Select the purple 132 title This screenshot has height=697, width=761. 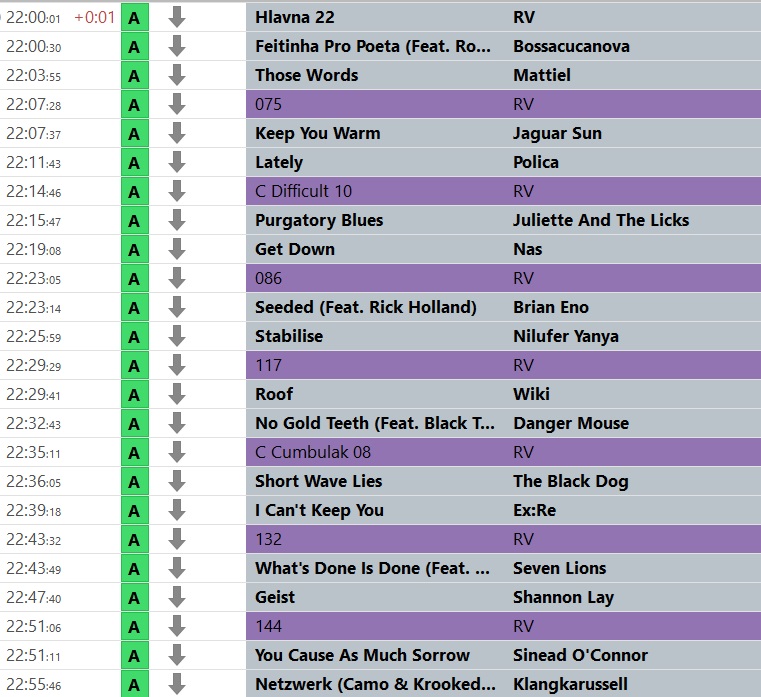[x=268, y=540]
